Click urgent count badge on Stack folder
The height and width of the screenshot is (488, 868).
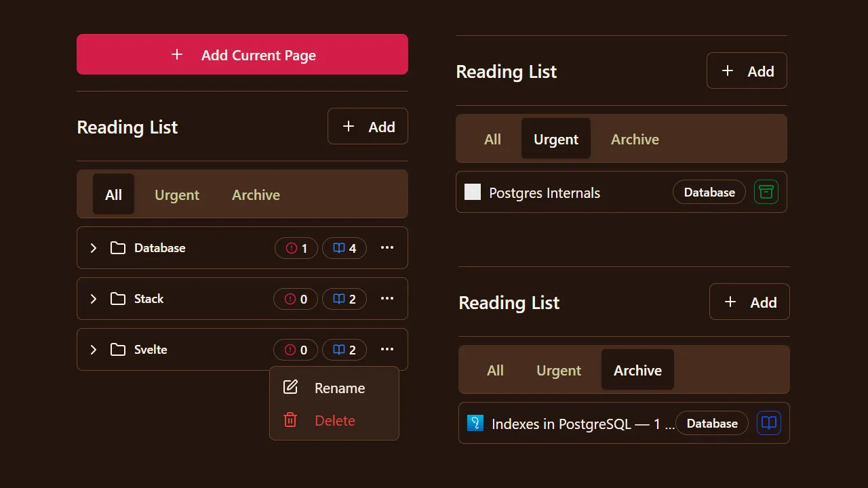coord(296,299)
